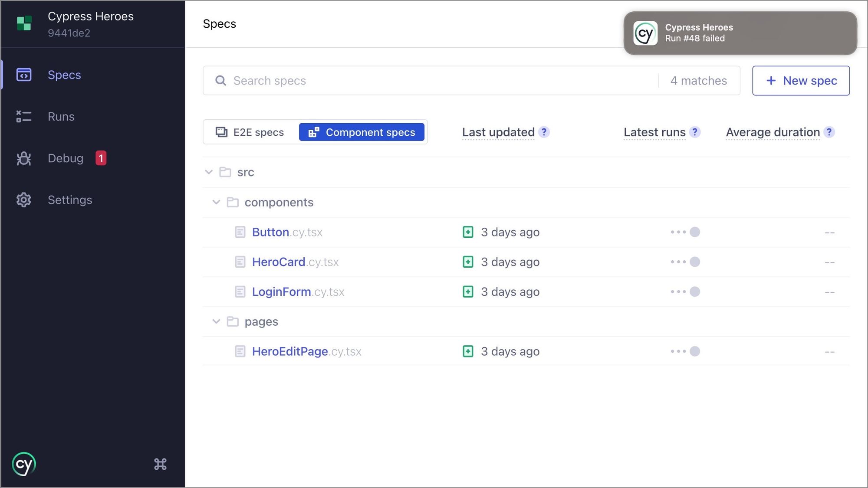The height and width of the screenshot is (488, 868).
Task: Open the keyboard shortcuts command icon
Action: point(160,464)
